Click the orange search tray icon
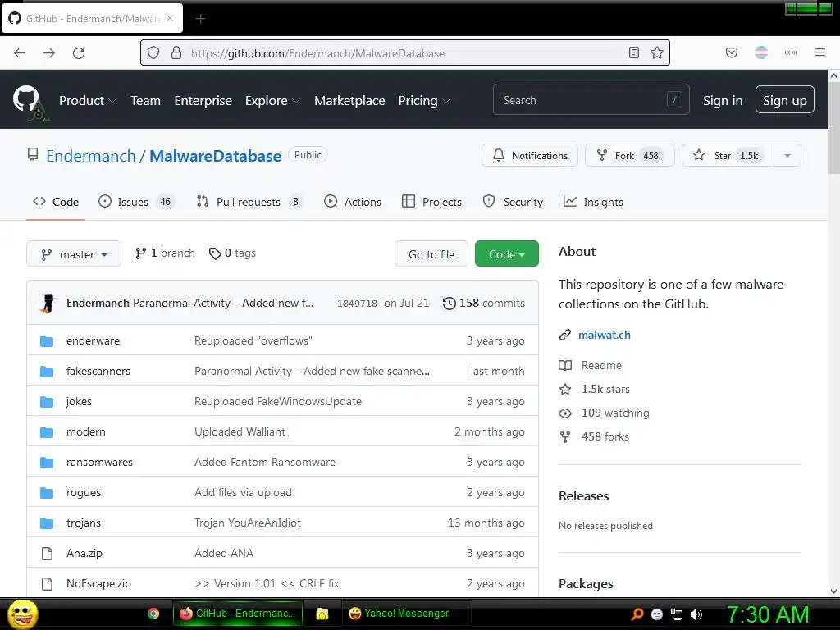840x630 pixels. tap(637, 614)
